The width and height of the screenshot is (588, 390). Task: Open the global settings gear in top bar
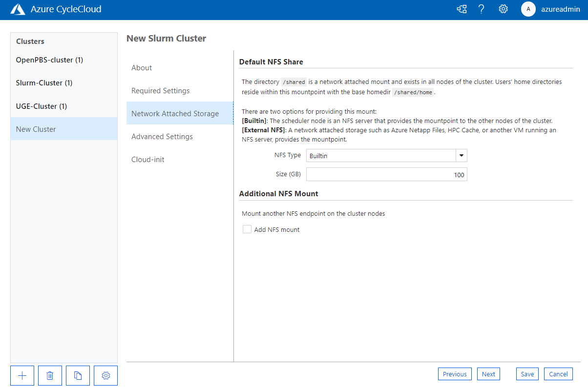pos(503,9)
